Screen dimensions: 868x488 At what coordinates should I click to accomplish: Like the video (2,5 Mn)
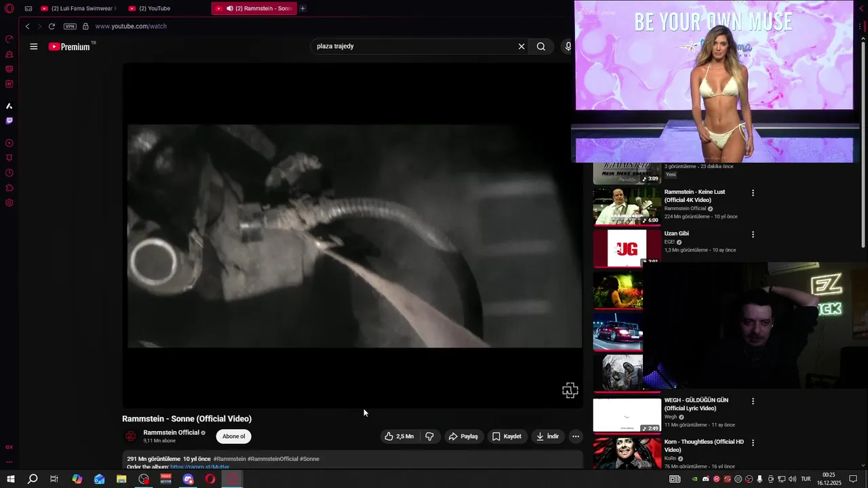click(399, 436)
